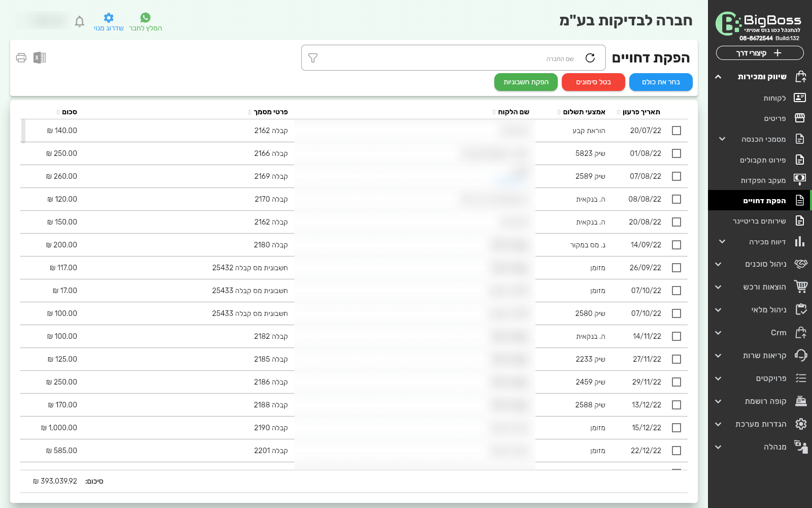Screen dimensions: 812x508
Task: Click the BigBoss logo
Action: 759,24
